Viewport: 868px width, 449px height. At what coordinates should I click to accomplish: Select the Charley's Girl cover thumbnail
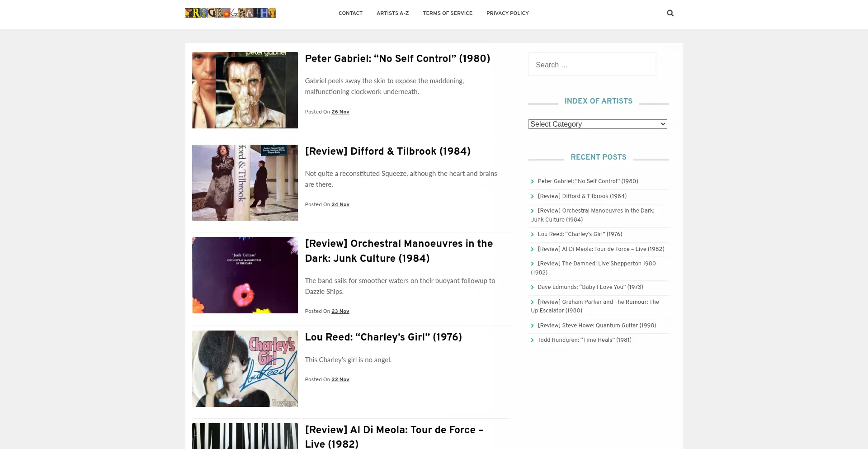tap(245, 369)
